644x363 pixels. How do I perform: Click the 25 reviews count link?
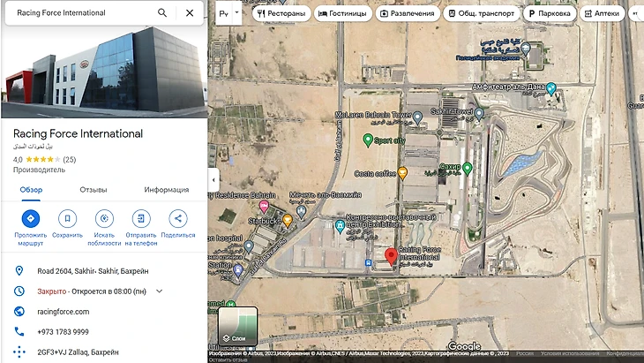tap(70, 160)
